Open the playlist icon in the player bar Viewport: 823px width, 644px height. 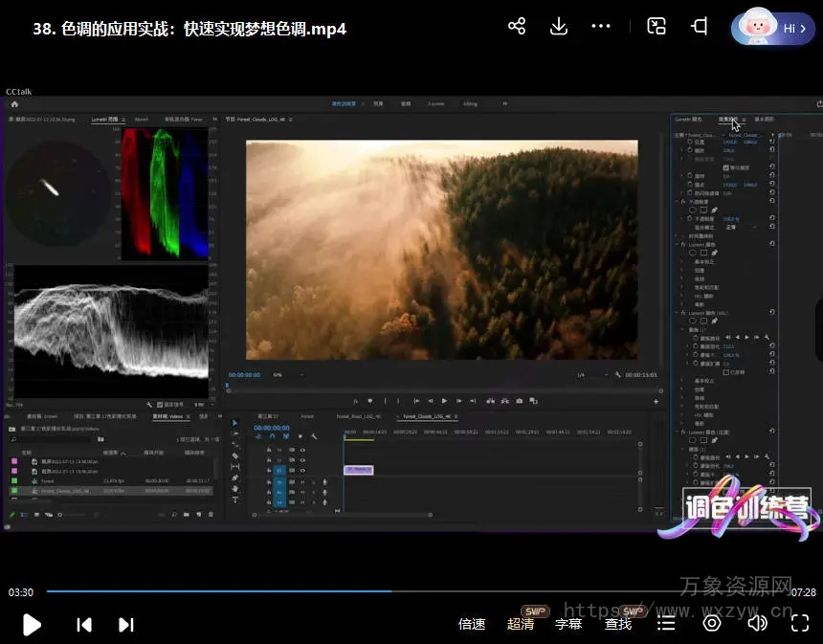(666, 624)
